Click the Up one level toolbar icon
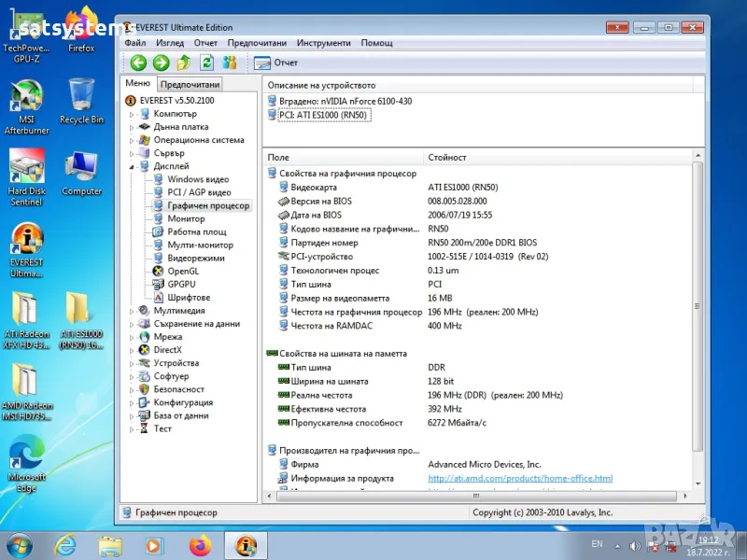 click(x=184, y=63)
